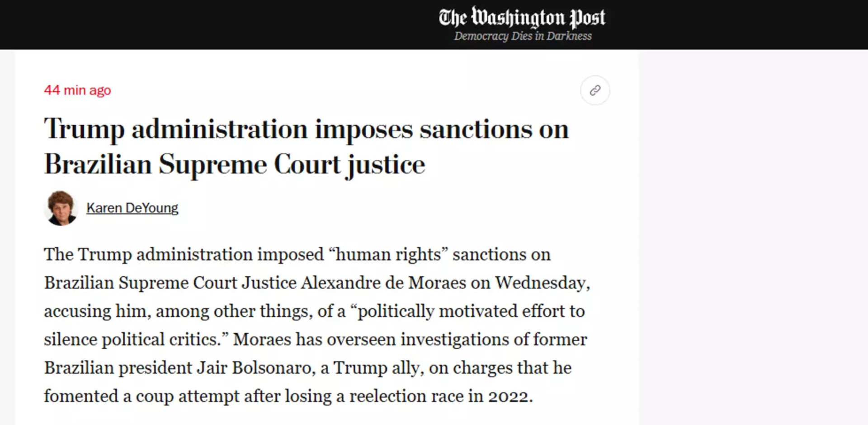Viewport: 868px width, 425px height.
Task: Click the '44 min ago' timestamp
Action: (77, 90)
